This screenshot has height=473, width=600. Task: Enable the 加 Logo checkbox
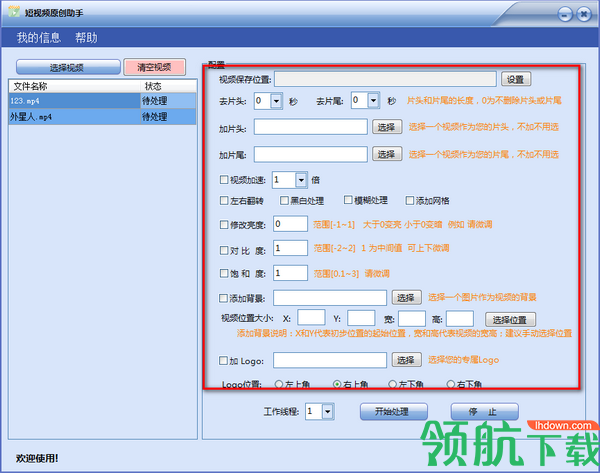point(223,360)
